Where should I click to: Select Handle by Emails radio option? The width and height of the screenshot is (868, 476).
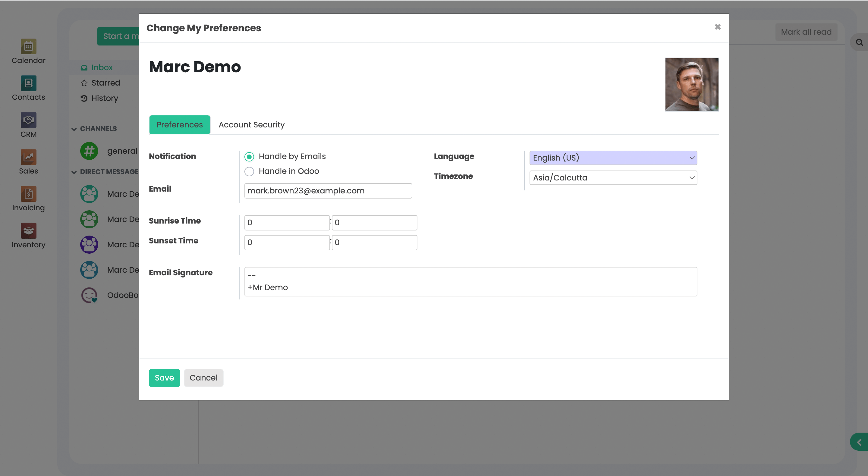(249, 157)
